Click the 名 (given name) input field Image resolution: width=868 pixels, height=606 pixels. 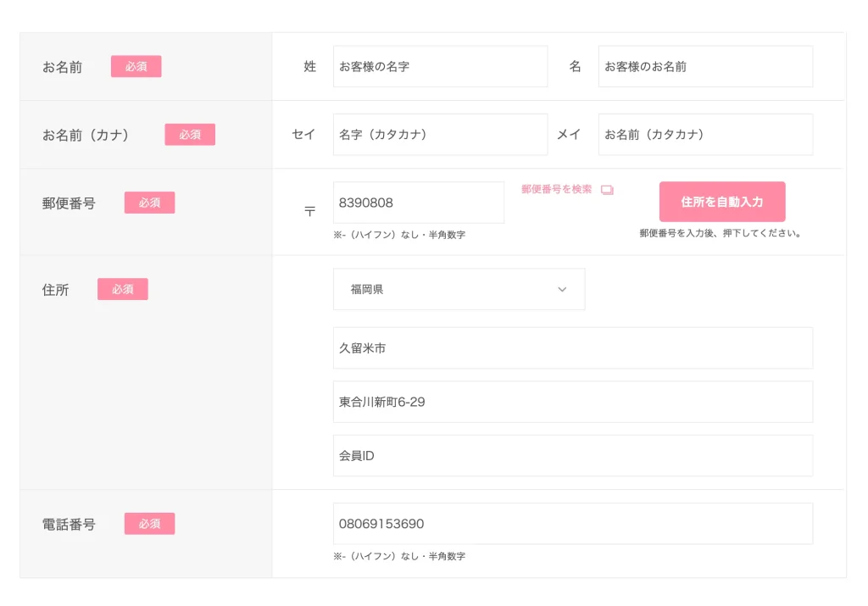click(705, 66)
